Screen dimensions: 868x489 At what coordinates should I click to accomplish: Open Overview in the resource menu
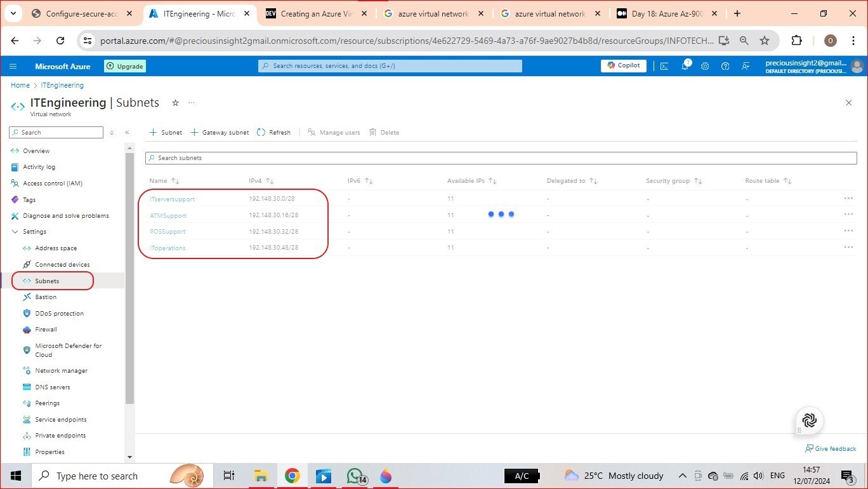[x=36, y=151]
